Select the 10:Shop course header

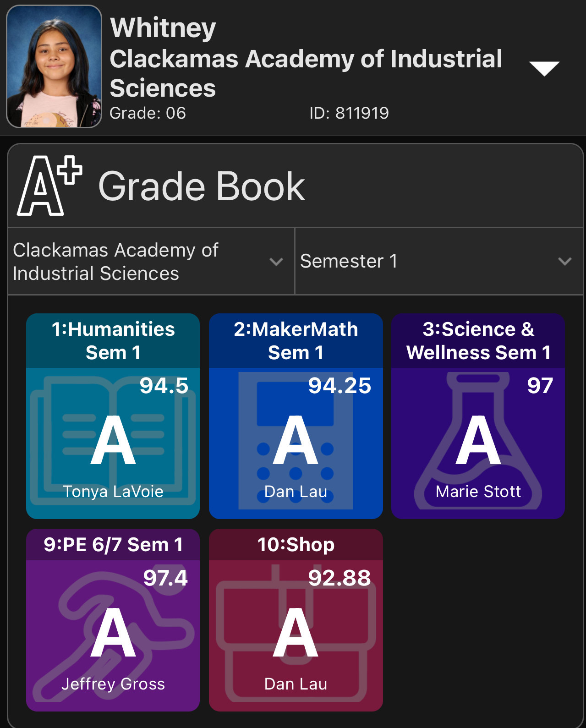296,545
